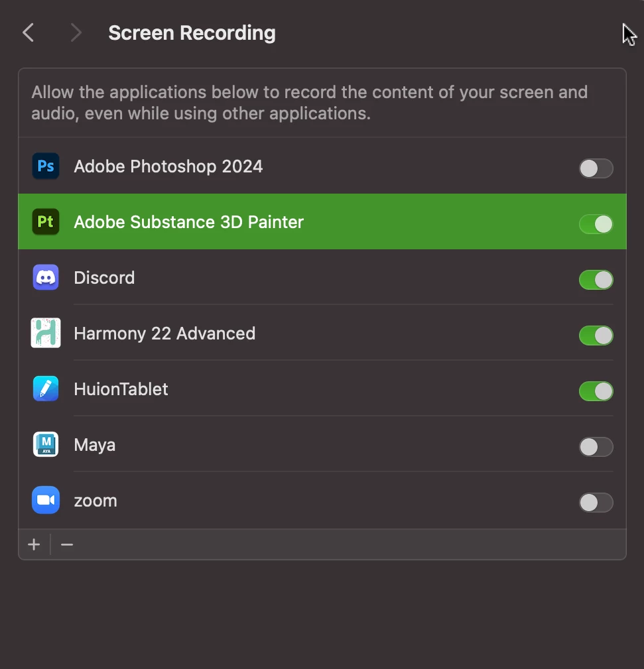Click the zoom camera icon
The height and width of the screenshot is (669, 644).
[x=46, y=500]
